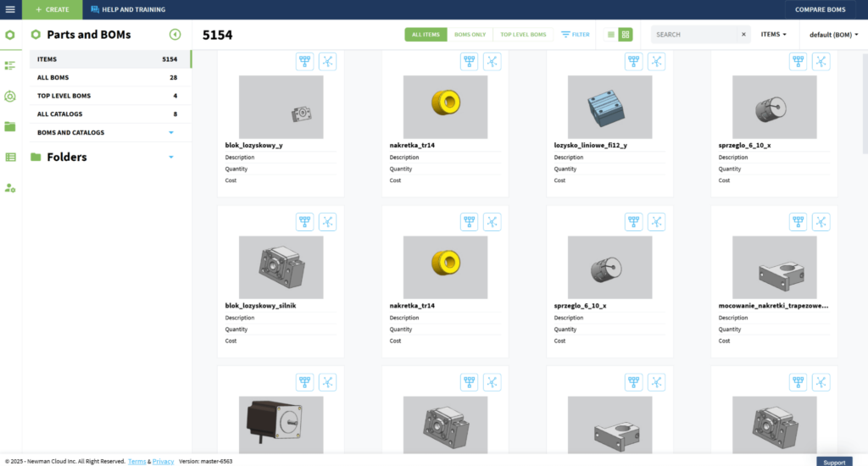The height and width of the screenshot is (466, 868).
Task: Select ALL BOMS in the sidebar list
Action: (110, 77)
